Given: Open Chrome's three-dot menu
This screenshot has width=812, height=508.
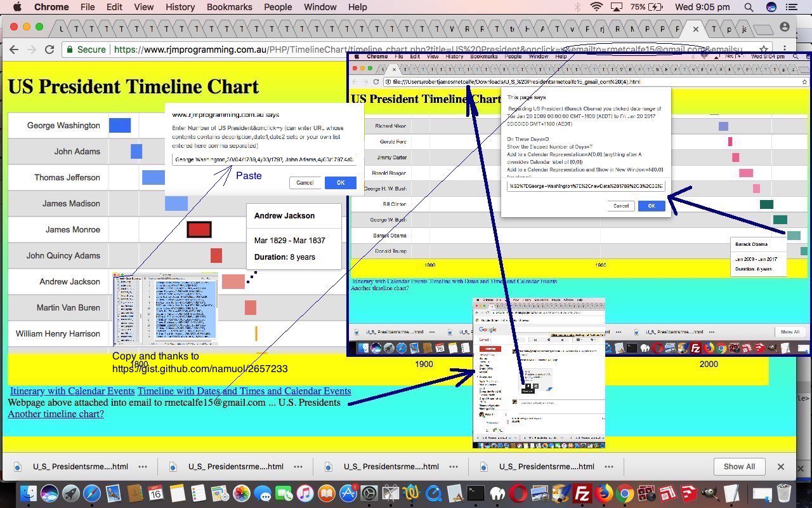Looking at the screenshot, I should (x=785, y=49).
